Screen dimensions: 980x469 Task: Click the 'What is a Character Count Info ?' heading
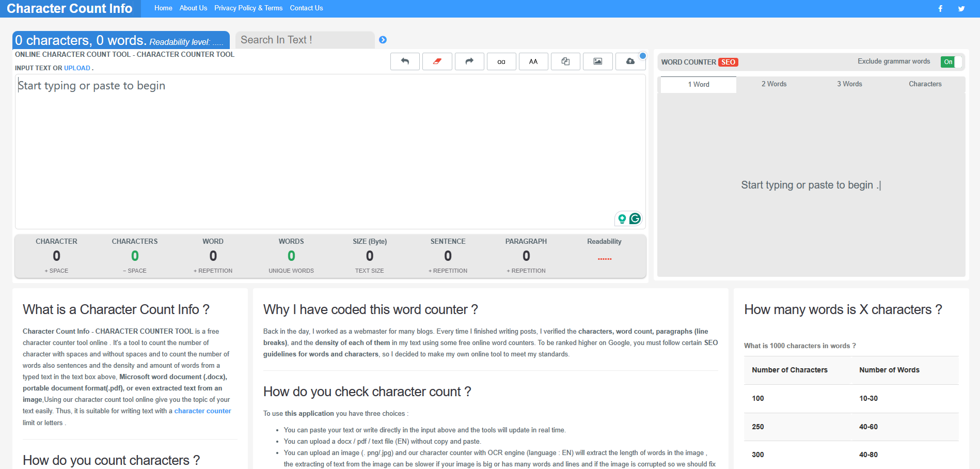[x=116, y=309]
